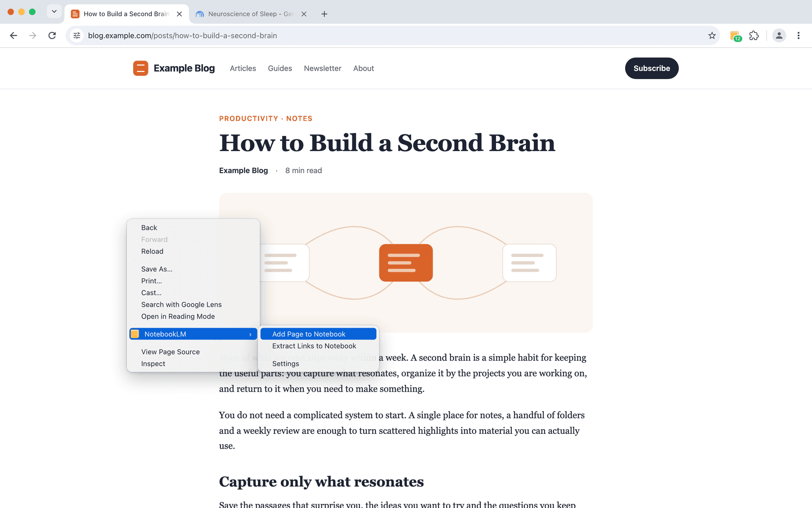Choose Reload in the context menu
The image size is (812, 508).
[x=193, y=251]
